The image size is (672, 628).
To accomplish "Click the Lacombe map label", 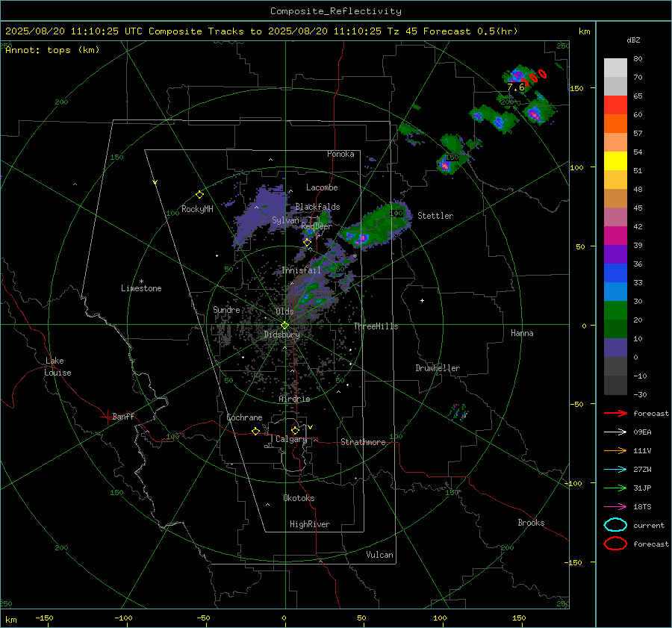I will [x=322, y=187].
